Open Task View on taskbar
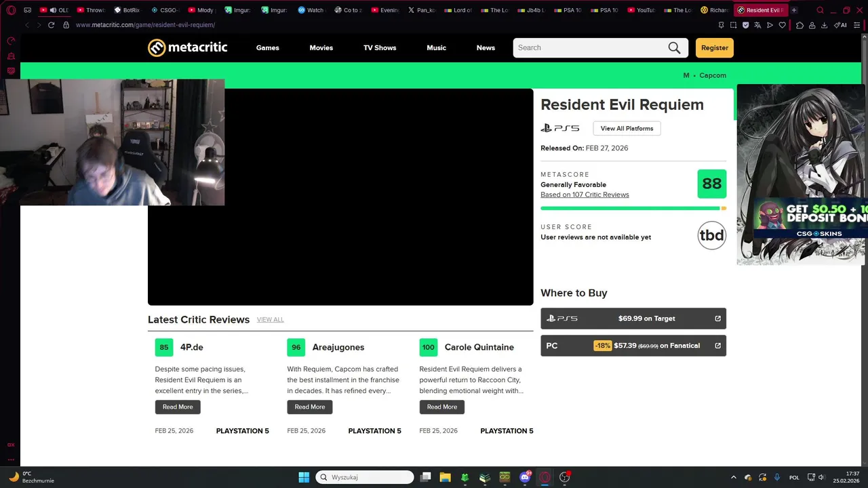 (x=425, y=477)
